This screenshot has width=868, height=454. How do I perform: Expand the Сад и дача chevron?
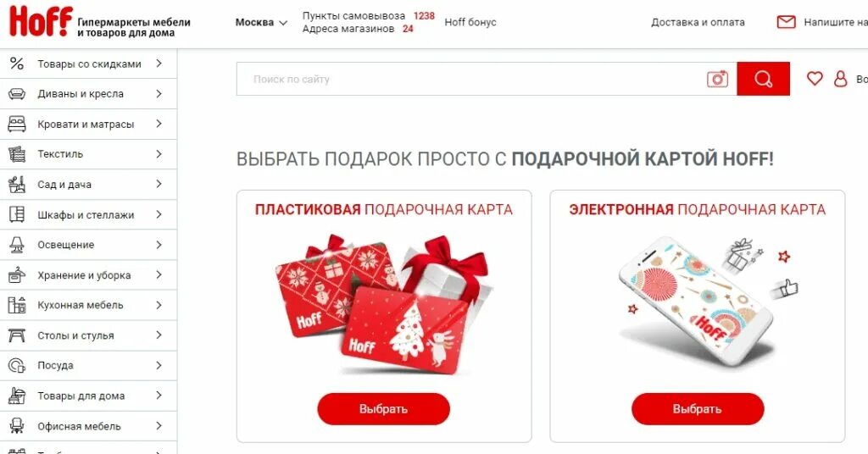coord(159,184)
